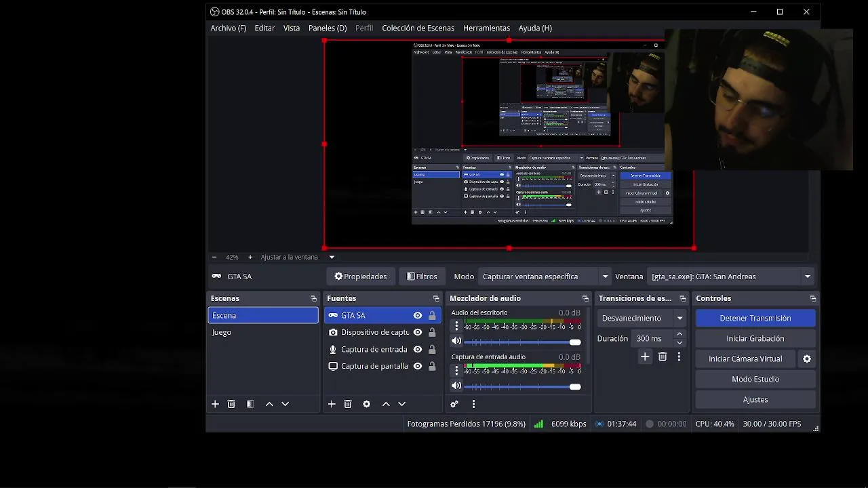Click Detener Transmisión button

[x=755, y=318]
